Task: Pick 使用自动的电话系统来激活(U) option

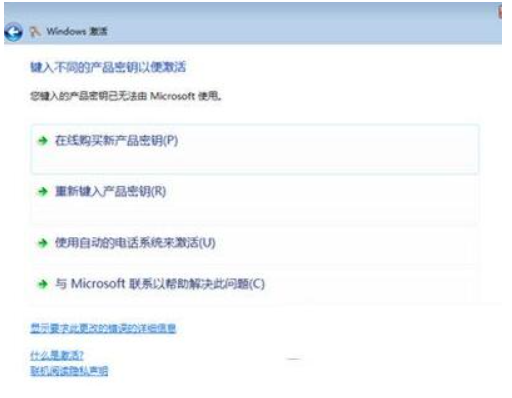Action: (135, 243)
